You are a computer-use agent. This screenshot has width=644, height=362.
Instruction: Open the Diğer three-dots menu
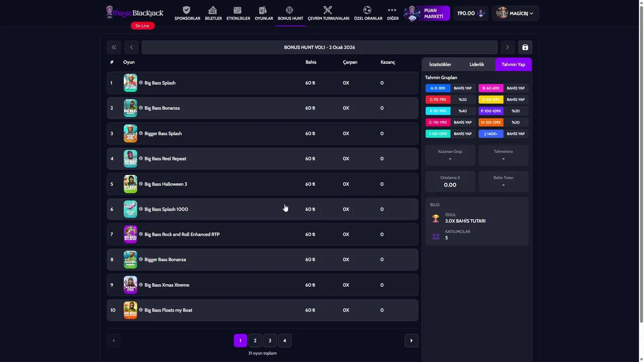click(x=392, y=10)
